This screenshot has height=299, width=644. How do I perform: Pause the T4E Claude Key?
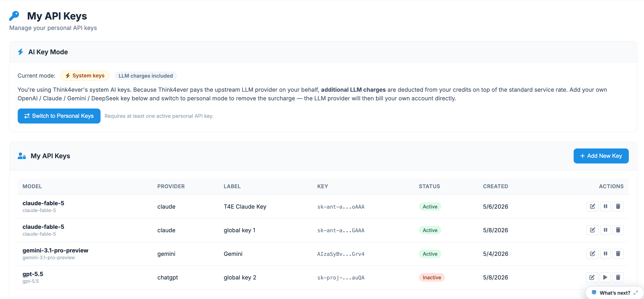pyautogui.click(x=605, y=206)
